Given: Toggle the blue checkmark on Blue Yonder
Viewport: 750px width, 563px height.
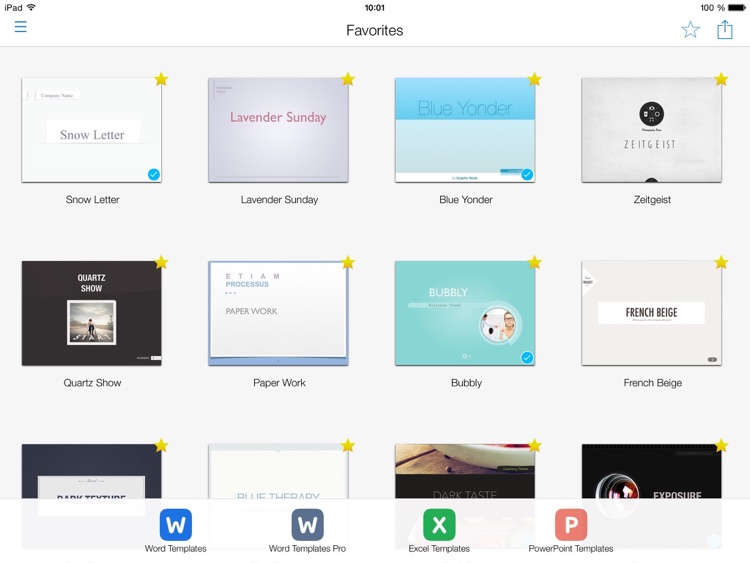Looking at the screenshot, I should [527, 174].
